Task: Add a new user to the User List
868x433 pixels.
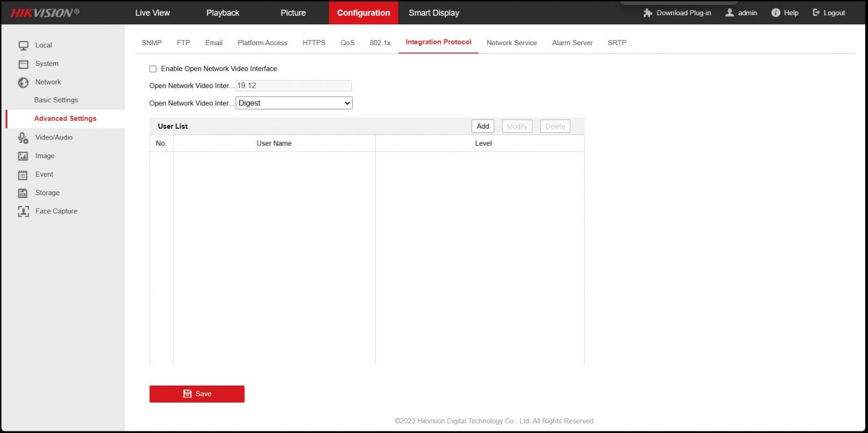Action: (482, 126)
